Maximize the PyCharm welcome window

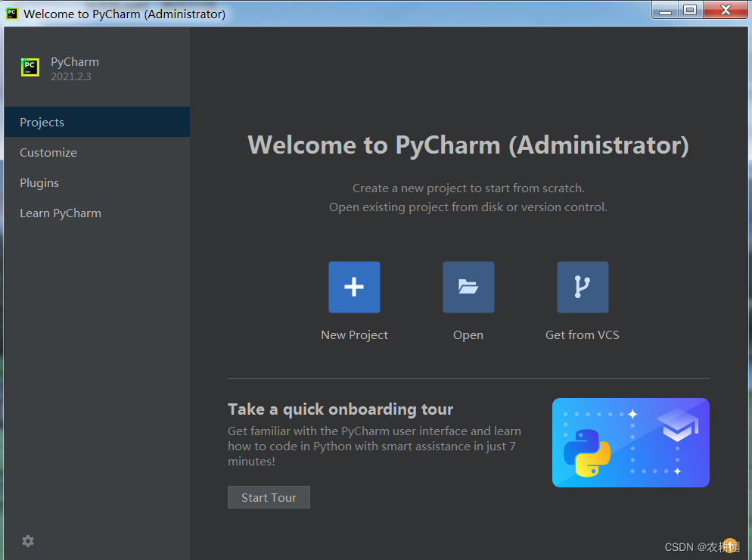[x=690, y=10]
